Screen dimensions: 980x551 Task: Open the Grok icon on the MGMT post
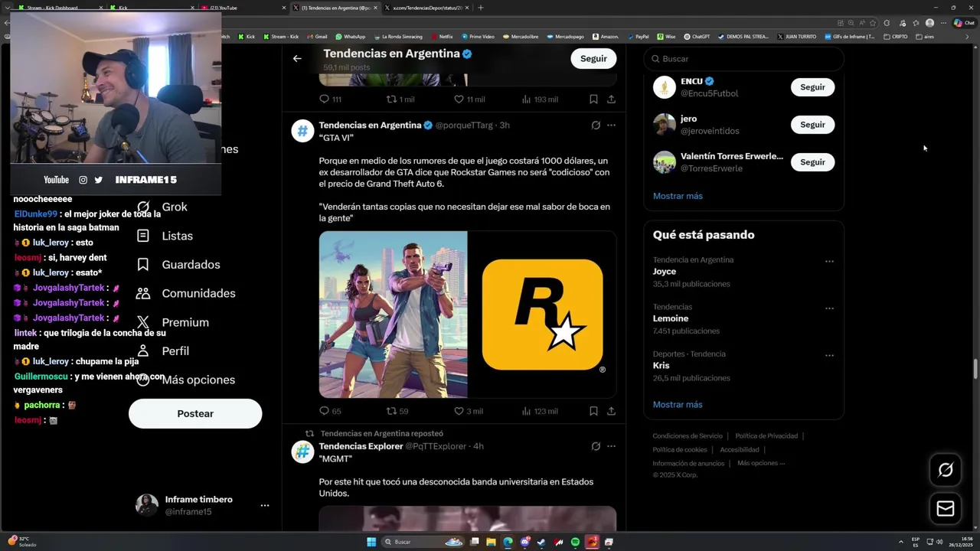pyautogui.click(x=596, y=446)
